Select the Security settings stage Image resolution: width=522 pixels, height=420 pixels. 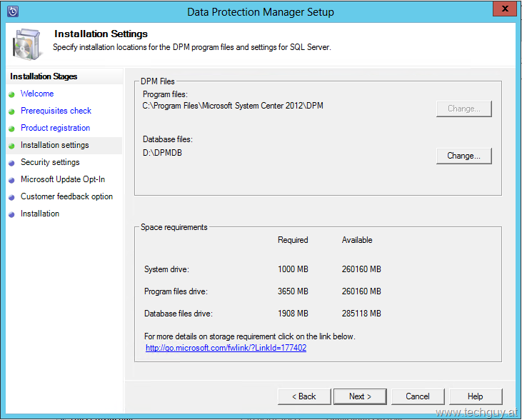[50, 162]
